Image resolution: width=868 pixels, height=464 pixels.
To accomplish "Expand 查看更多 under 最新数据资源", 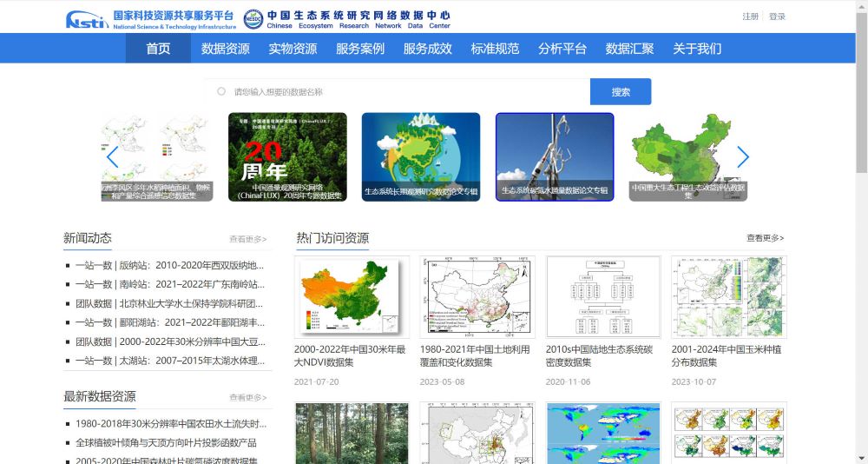I will pos(247,398).
